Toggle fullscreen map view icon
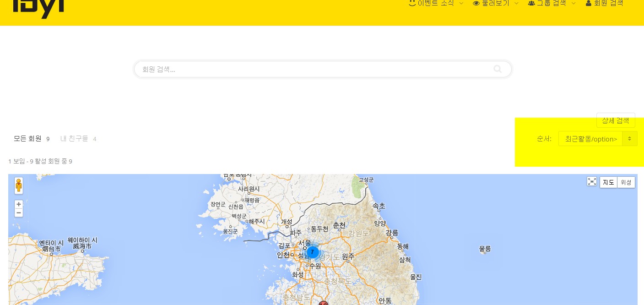Image resolution: width=644 pixels, height=305 pixels. click(592, 182)
